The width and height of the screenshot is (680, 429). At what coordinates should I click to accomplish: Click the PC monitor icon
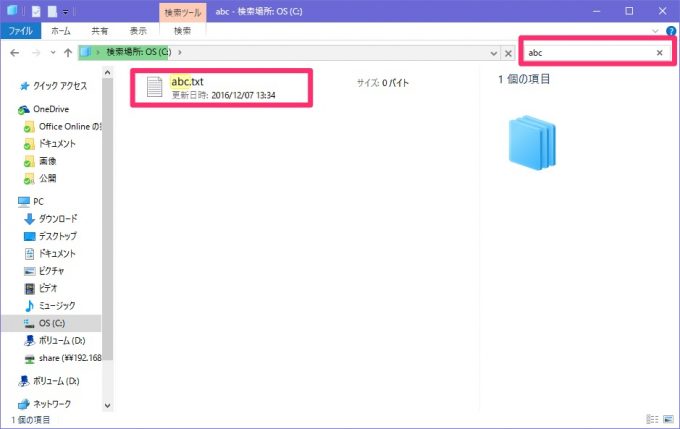pos(24,202)
